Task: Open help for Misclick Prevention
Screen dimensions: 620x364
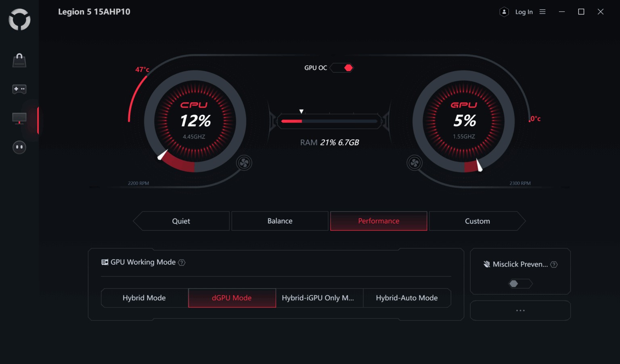Action: tap(554, 265)
